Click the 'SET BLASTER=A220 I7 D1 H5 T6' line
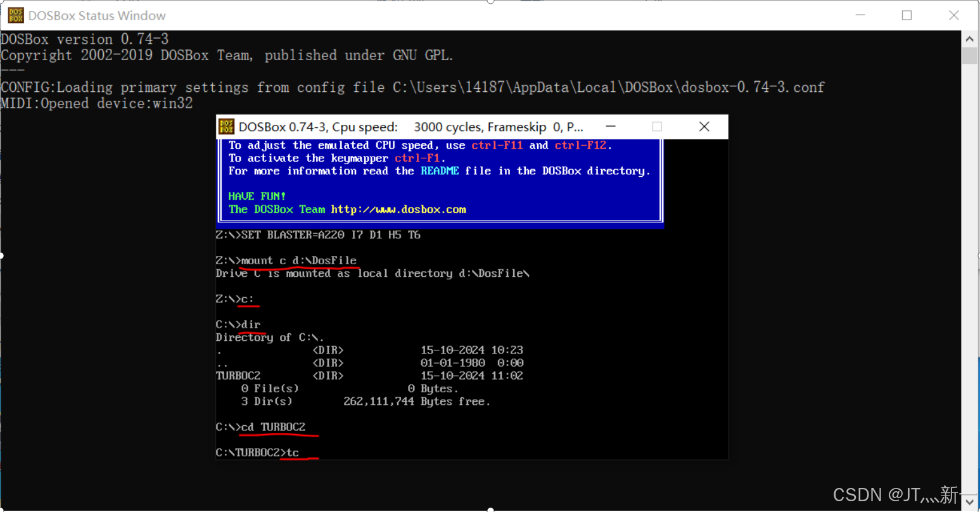Image resolution: width=980 pixels, height=512 pixels. point(318,235)
